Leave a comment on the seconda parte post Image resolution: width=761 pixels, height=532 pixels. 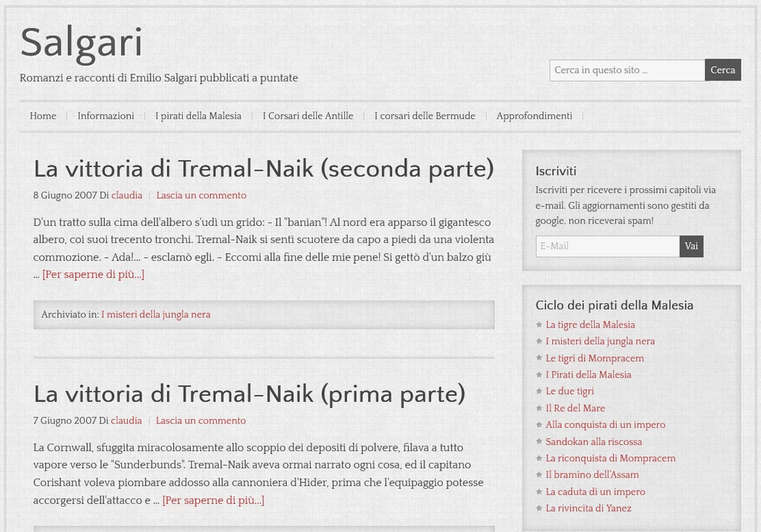[201, 195]
